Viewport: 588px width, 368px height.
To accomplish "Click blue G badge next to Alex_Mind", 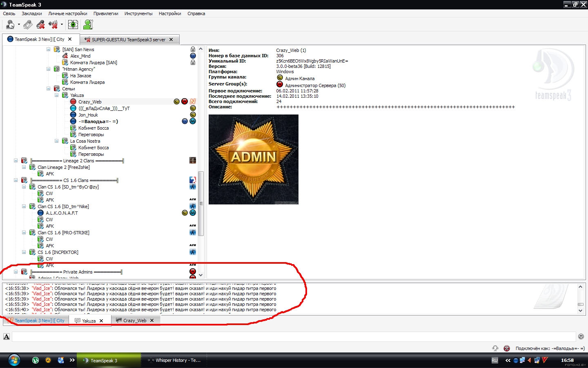I will [x=193, y=56].
